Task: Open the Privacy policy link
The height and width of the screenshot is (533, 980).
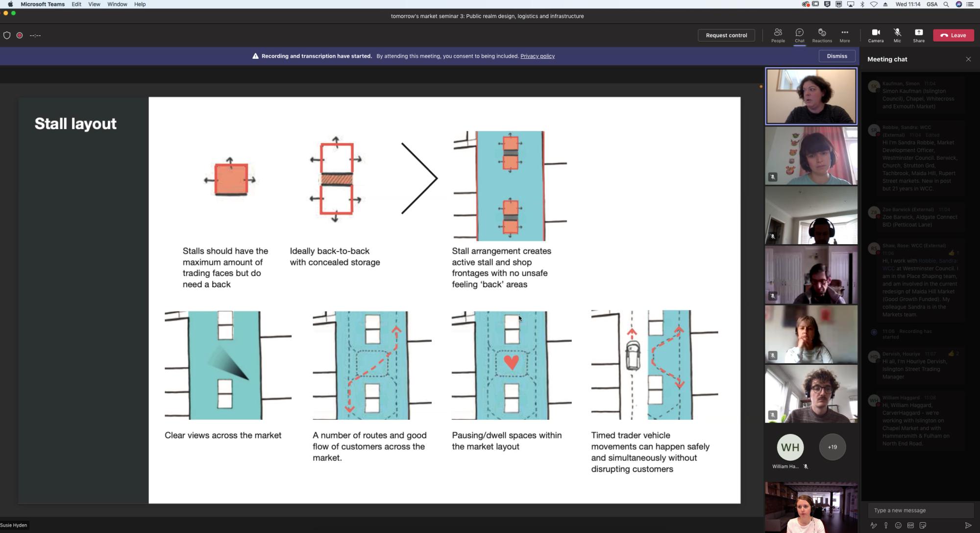Action: (537, 56)
